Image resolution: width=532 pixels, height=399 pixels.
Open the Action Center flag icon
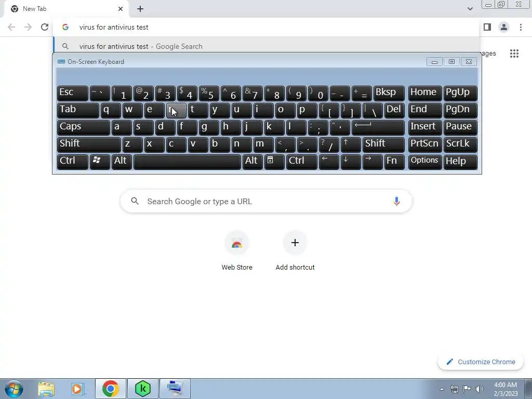[467, 389]
